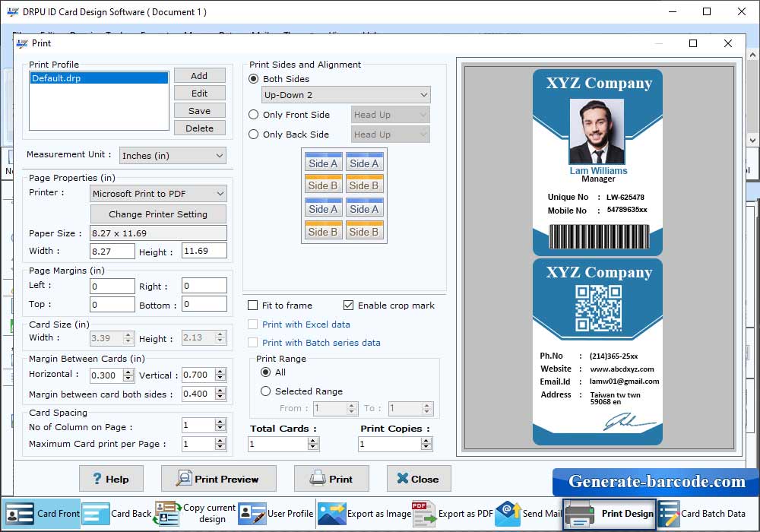Click the page Width input field

112,251
